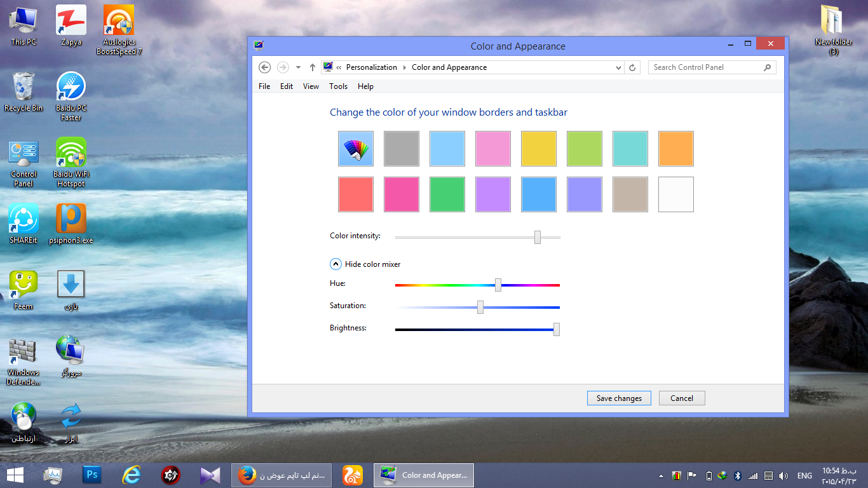Open Visual Studio from the taskbar
Image resolution: width=868 pixels, height=488 pixels.
(x=210, y=475)
